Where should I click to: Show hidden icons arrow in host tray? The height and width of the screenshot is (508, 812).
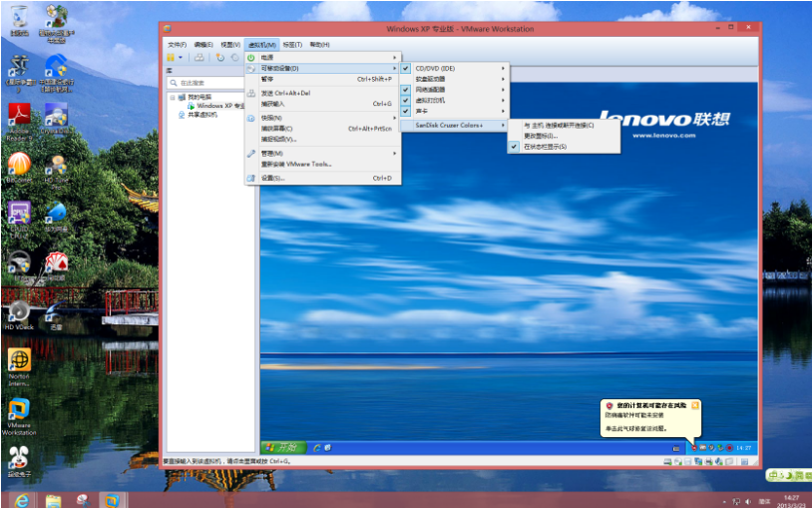[725, 502]
